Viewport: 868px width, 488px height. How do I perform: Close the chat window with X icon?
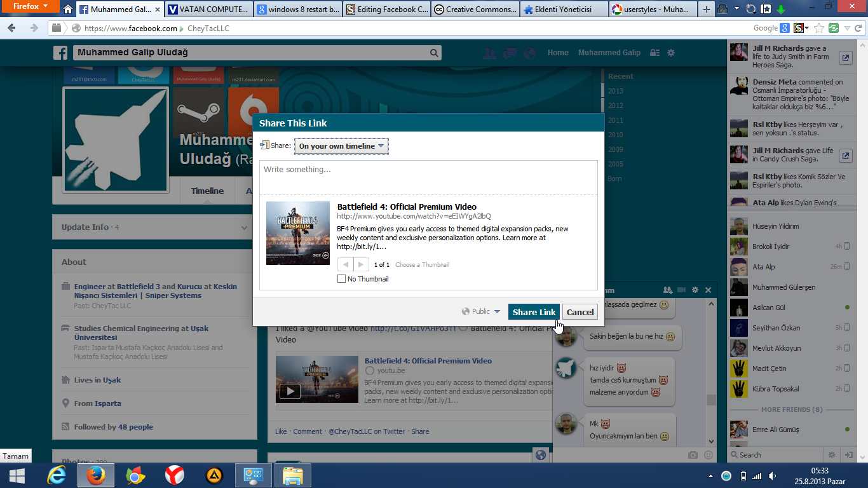[x=708, y=290]
